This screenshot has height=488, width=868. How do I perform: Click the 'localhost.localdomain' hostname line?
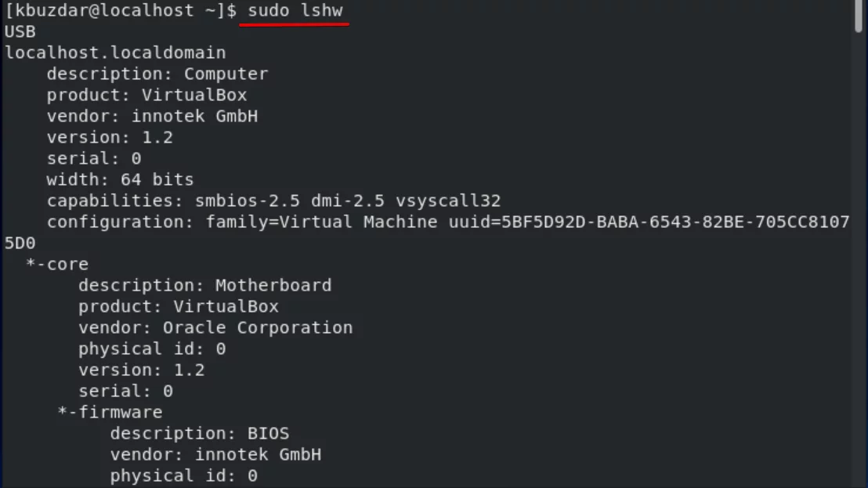click(x=115, y=52)
